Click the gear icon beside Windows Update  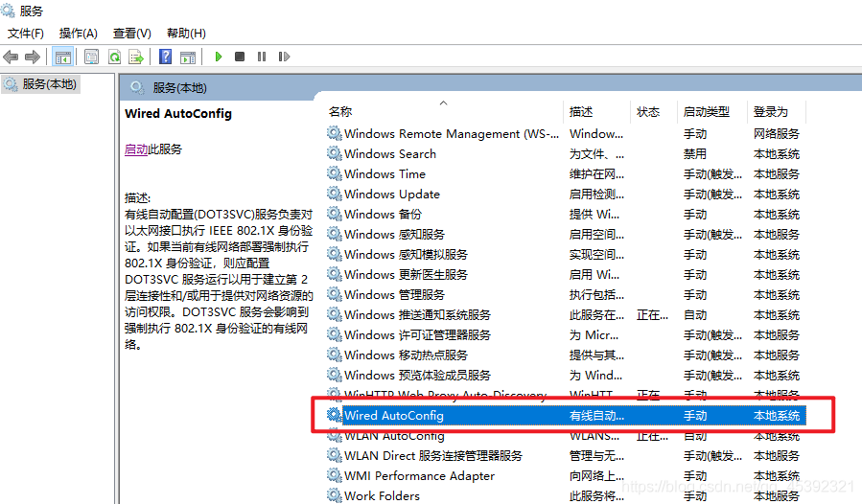click(335, 193)
